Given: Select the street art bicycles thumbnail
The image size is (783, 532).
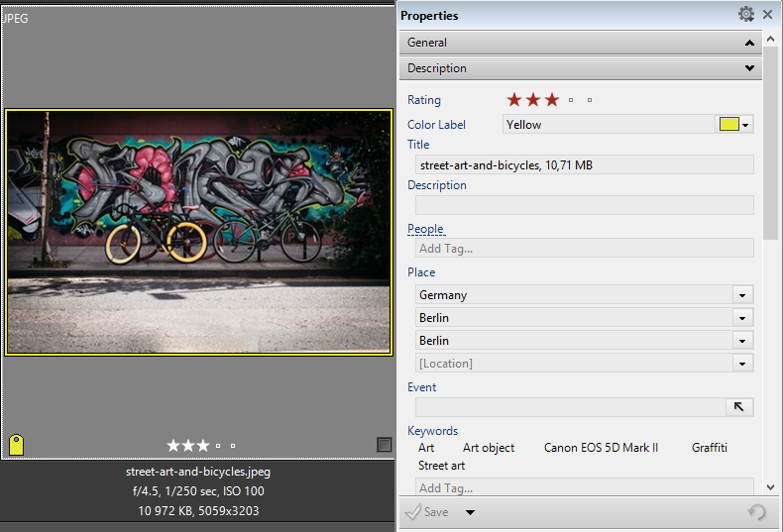Looking at the screenshot, I should 198,232.
